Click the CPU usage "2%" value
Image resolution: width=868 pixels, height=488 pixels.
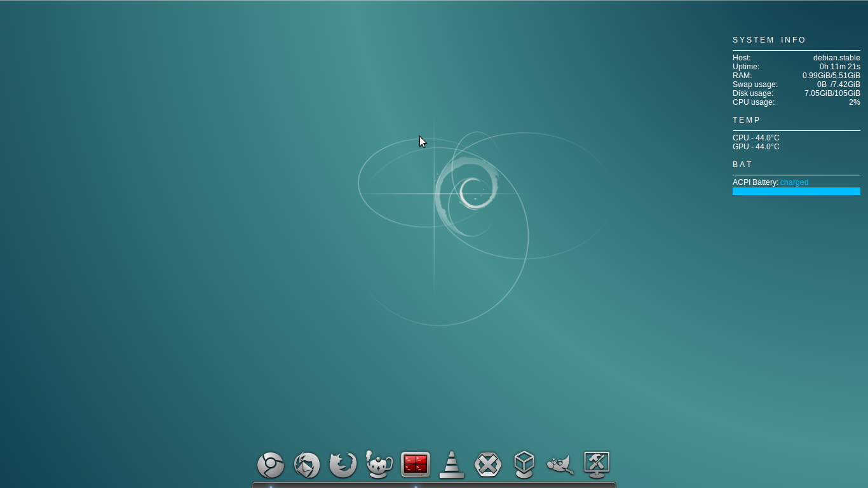coord(855,102)
